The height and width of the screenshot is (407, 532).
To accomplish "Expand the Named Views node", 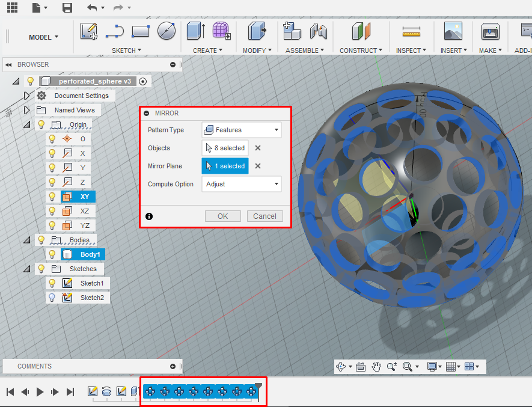I will pyautogui.click(x=26, y=111).
